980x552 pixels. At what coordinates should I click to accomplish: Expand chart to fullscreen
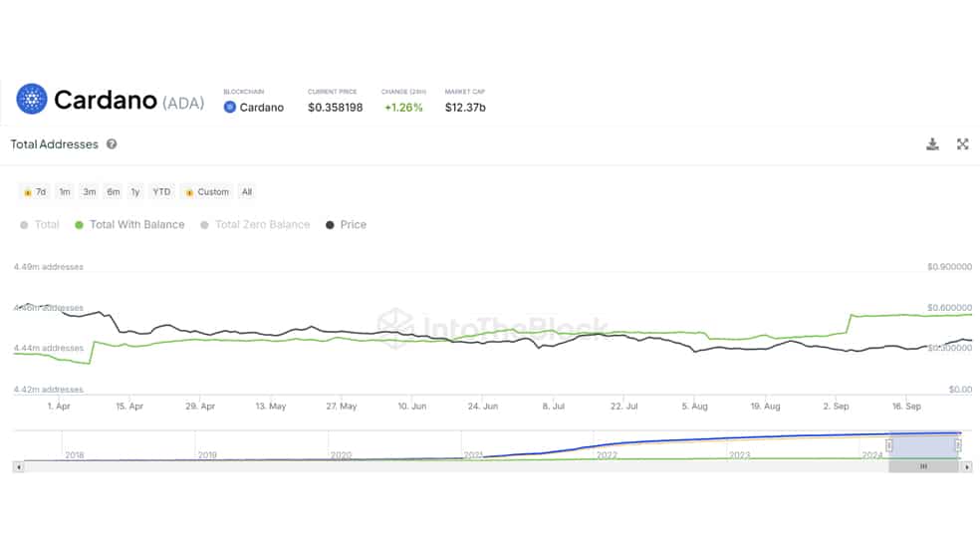(962, 144)
